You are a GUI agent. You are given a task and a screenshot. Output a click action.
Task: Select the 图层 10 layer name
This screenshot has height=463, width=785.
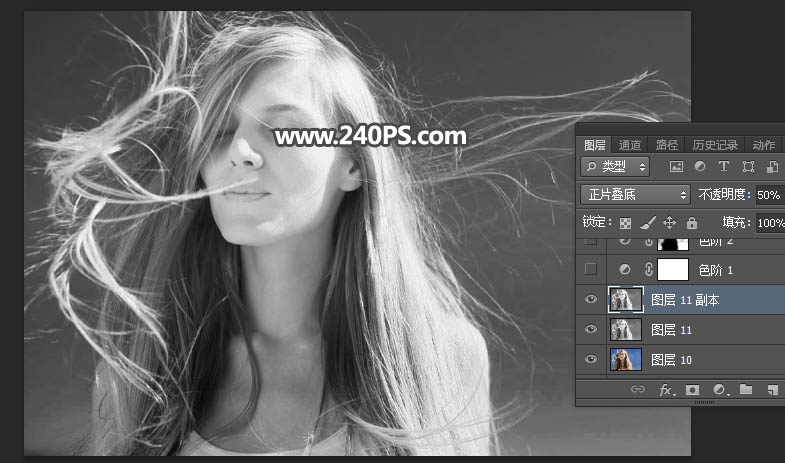coord(671,360)
